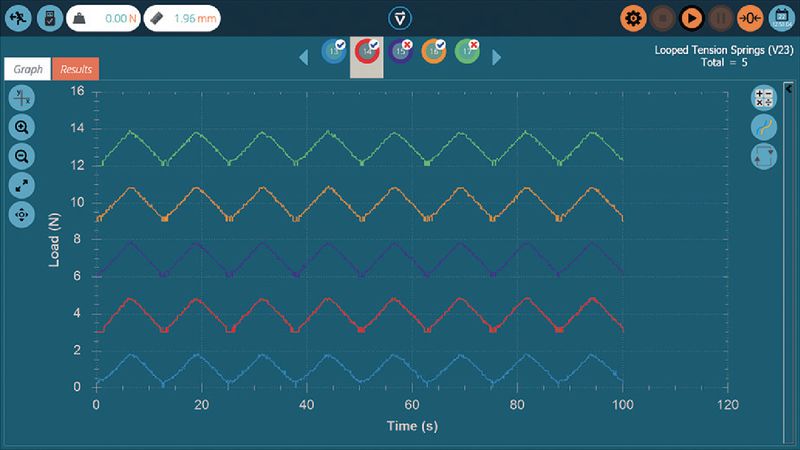Open the calendar date and time icon
The image size is (800, 450).
click(x=782, y=18)
